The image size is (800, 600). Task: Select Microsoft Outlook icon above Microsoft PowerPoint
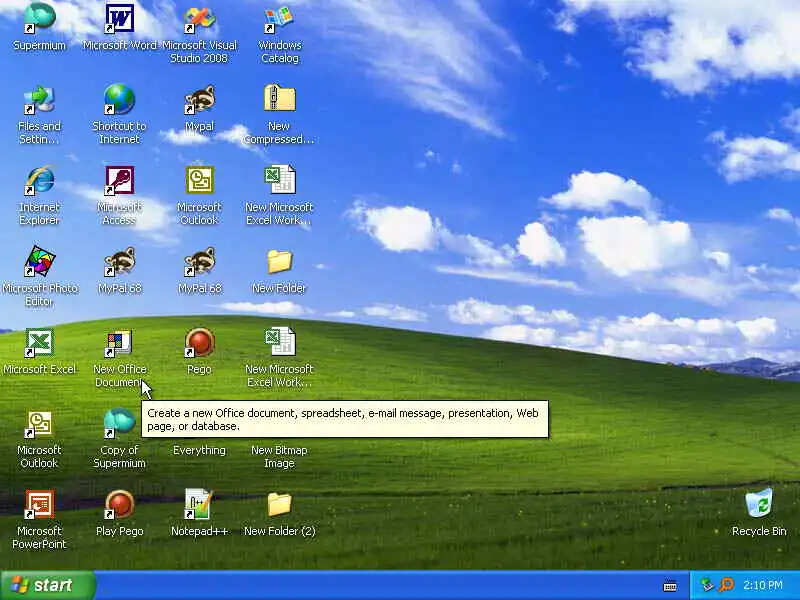pos(39,423)
